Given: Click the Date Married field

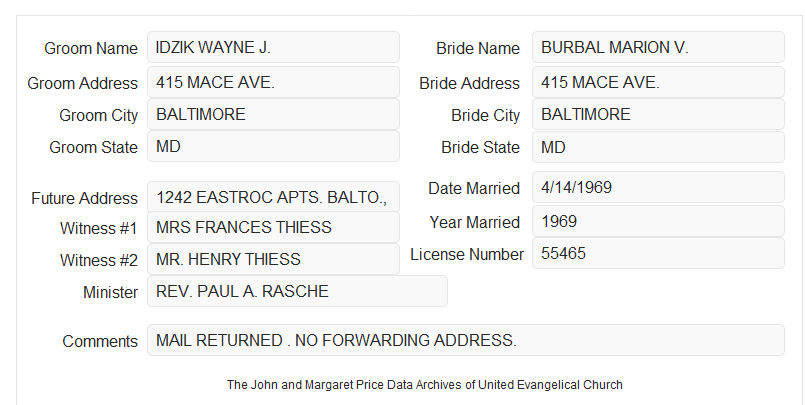Looking at the screenshot, I should [658, 187].
